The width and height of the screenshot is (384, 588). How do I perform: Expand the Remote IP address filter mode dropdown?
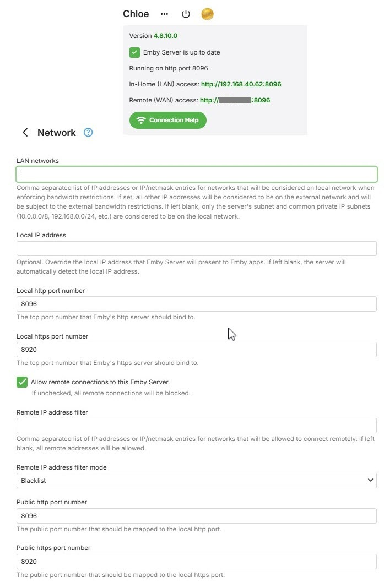tap(196, 481)
